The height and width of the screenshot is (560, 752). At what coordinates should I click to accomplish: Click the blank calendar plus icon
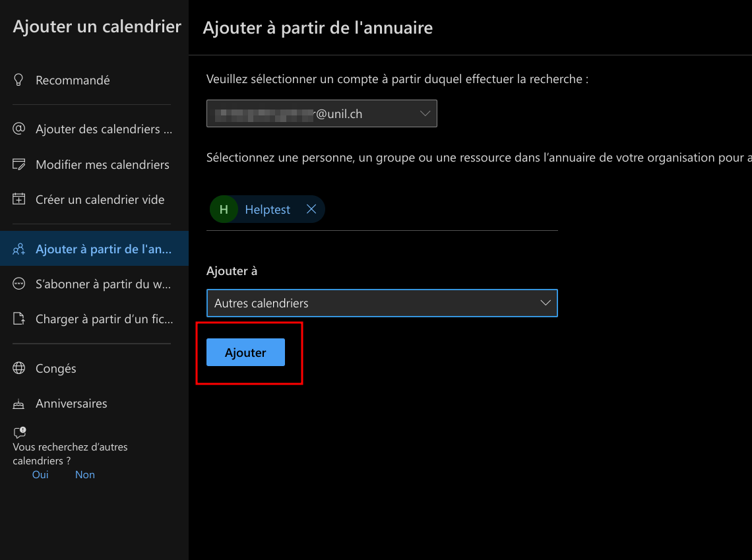click(19, 199)
